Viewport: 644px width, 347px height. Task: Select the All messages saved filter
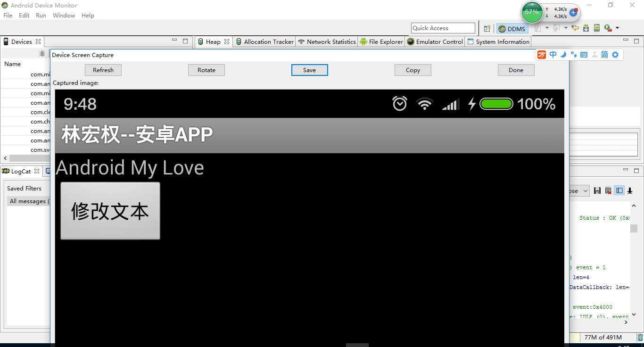tap(28, 201)
